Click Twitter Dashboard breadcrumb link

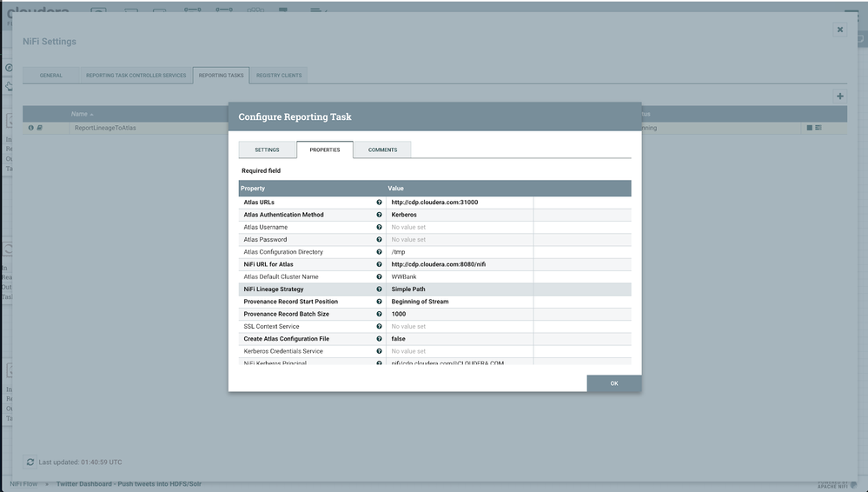129,483
